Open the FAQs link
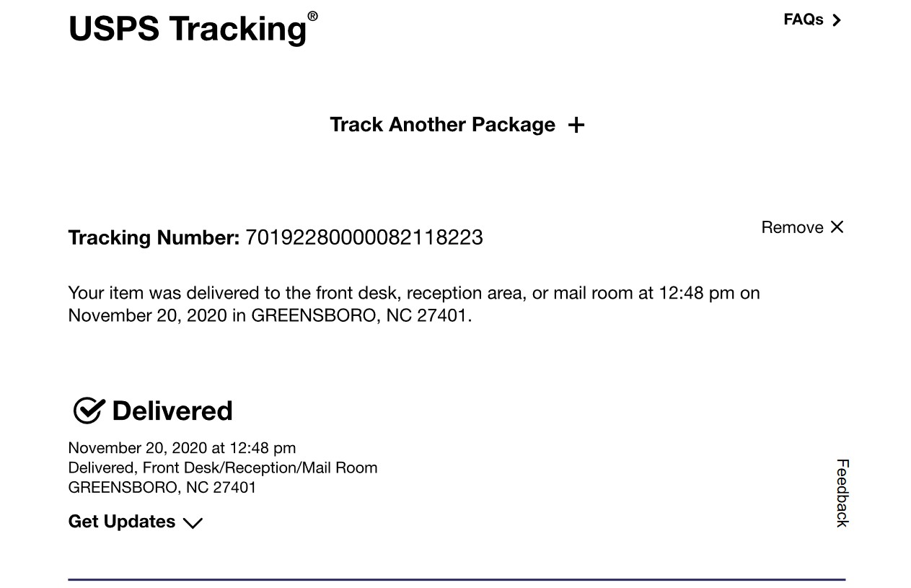The width and height of the screenshot is (911, 588). coord(812,19)
